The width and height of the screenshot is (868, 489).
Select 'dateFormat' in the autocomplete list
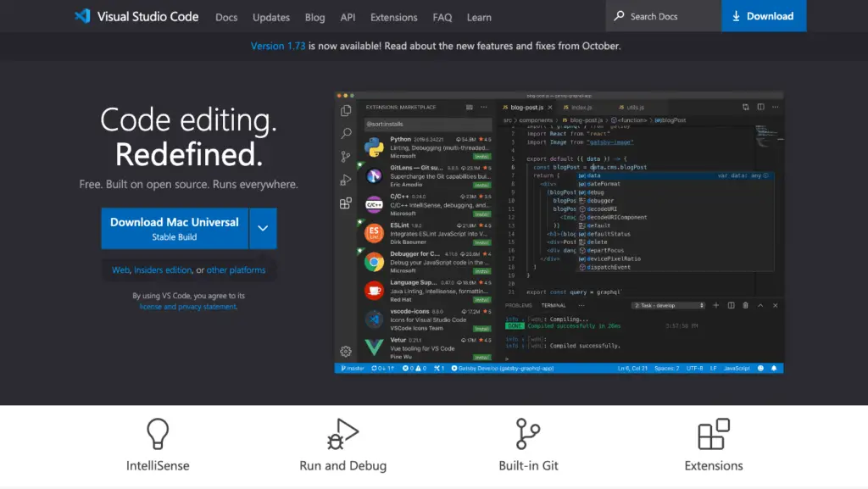[x=604, y=184]
